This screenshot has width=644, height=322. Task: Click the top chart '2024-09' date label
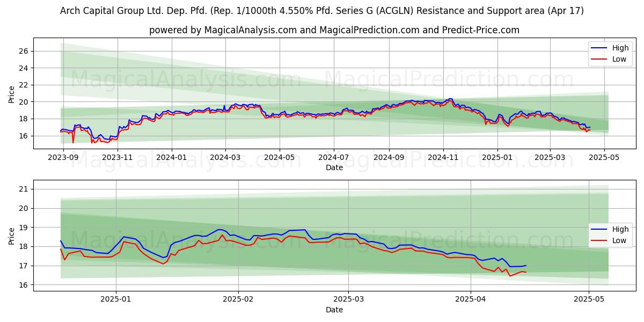tap(389, 158)
